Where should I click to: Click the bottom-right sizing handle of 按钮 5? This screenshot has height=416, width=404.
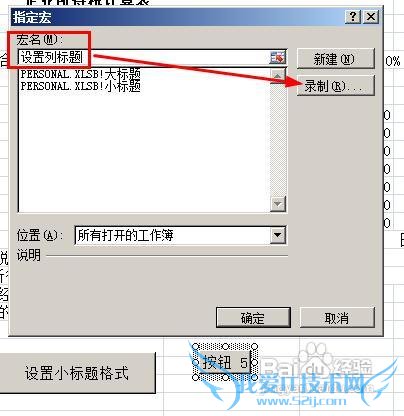(x=255, y=377)
